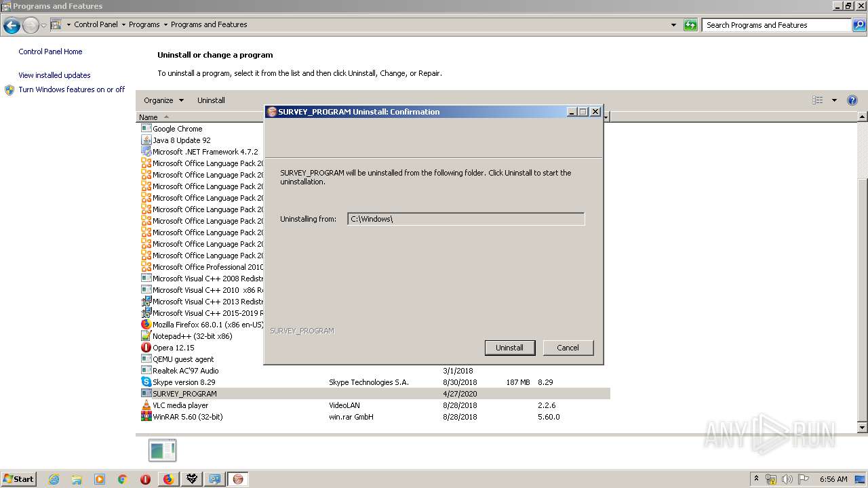The image size is (868, 488).
Task: Click the Programs and Features breadcrumb
Action: coord(209,24)
